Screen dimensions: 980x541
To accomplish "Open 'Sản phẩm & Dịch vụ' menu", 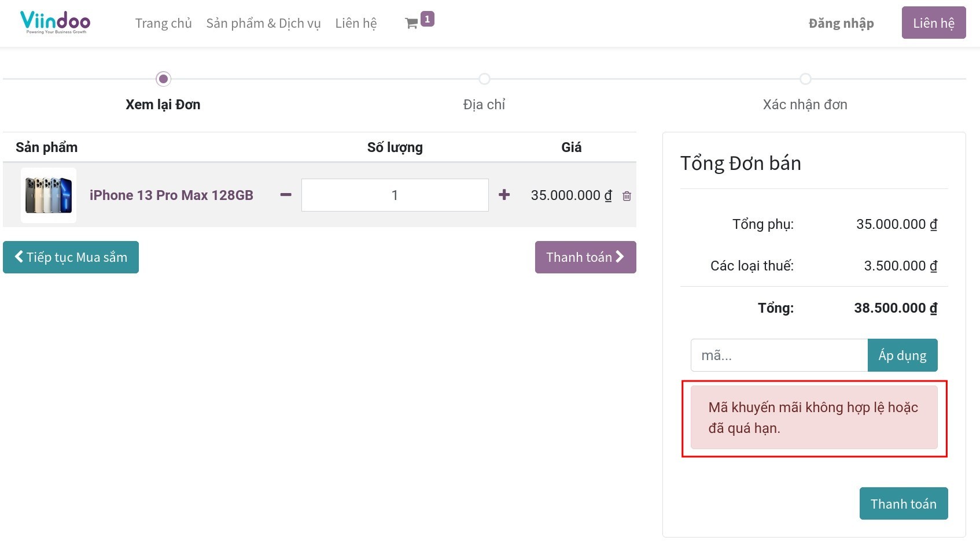I will click(263, 23).
